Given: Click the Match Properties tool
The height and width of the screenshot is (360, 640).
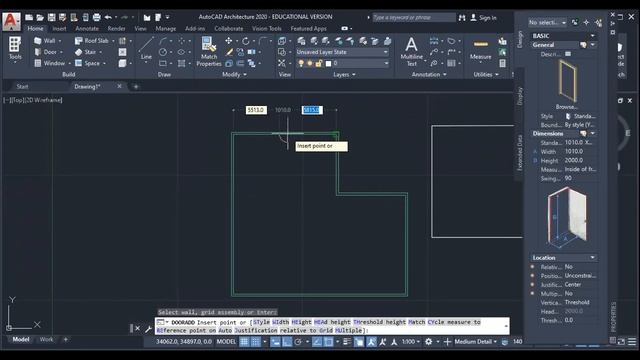Looking at the screenshot, I should pos(209,51).
